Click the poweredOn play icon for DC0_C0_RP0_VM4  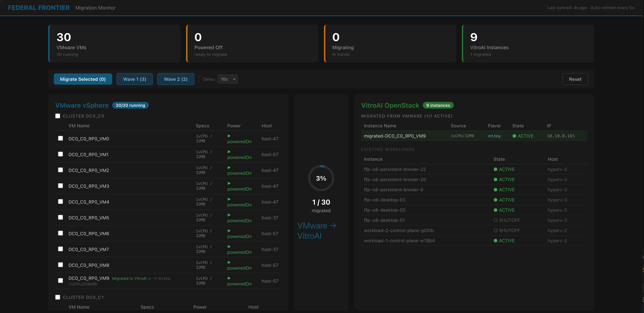pos(229,199)
